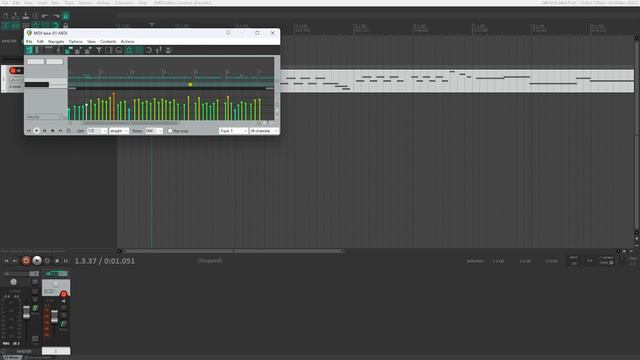640x360 pixels.
Task: Click the undo-arrow icon in MIDI editor toolbar
Action: coord(149,50)
